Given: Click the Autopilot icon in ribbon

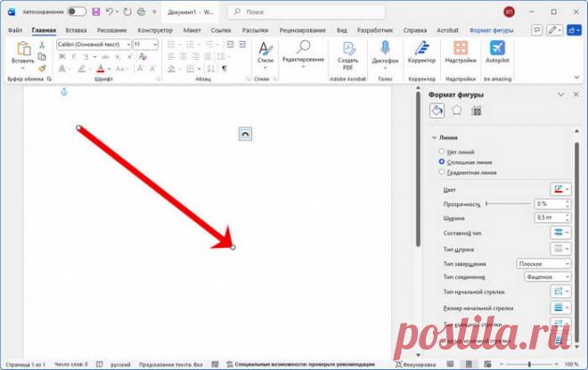Looking at the screenshot, I should [x=496, y=49].
